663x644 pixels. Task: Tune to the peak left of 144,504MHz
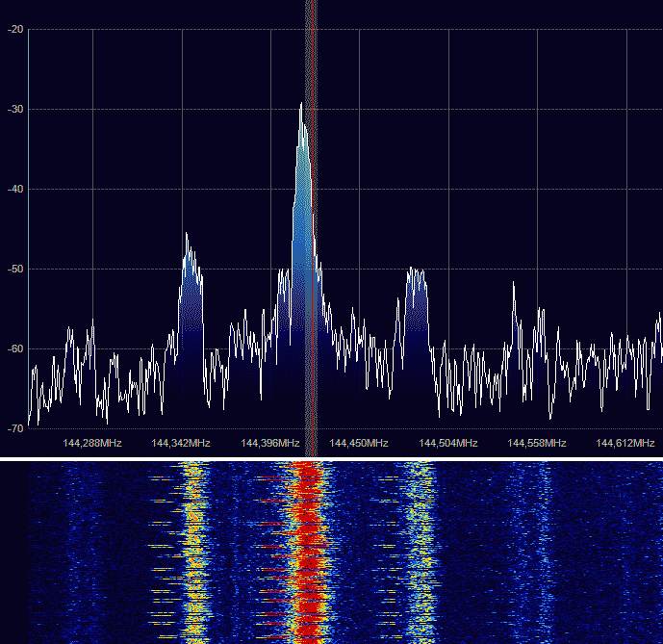[x=417, y=270]
